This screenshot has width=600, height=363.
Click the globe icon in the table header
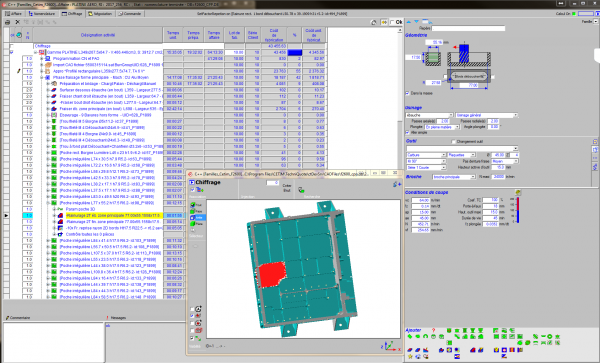[x=18, y=35]
